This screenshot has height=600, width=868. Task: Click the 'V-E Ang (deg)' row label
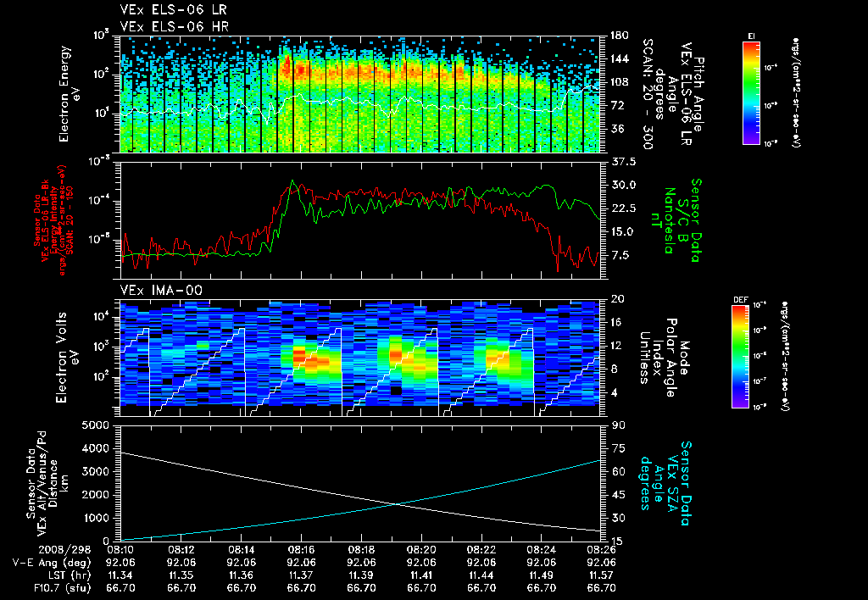[x=52, y=563]
